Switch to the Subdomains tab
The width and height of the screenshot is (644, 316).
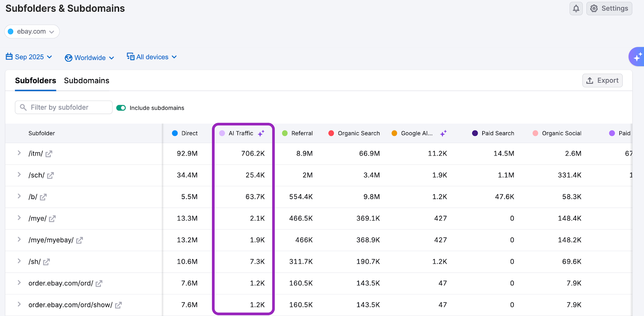[87, 81]
